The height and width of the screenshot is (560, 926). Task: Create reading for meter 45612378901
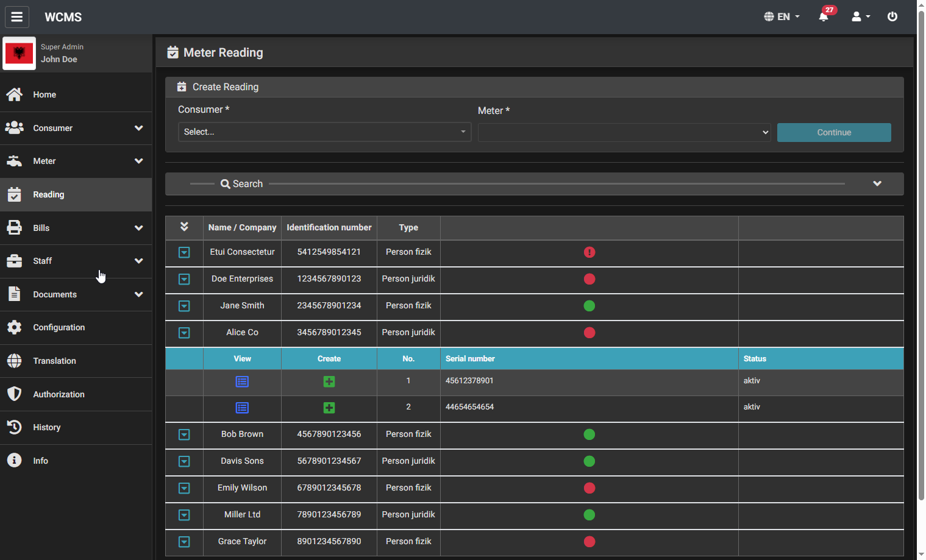tap(329, 381)
